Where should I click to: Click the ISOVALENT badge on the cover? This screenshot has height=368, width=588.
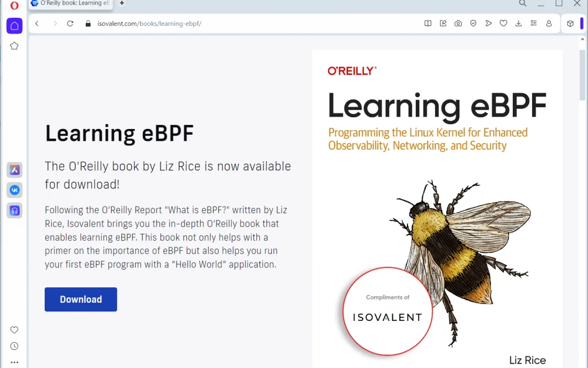[387, 311]
